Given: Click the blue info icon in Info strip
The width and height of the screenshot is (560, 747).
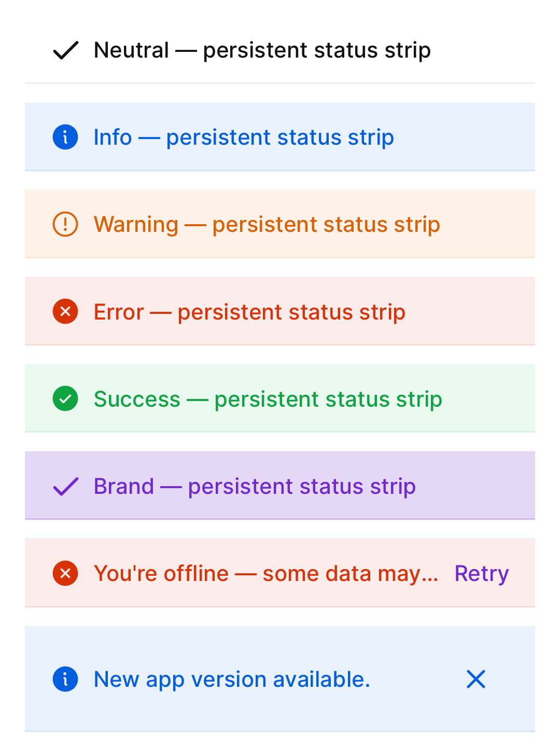Looking at the screenshot, I should [x=65, y=137].
